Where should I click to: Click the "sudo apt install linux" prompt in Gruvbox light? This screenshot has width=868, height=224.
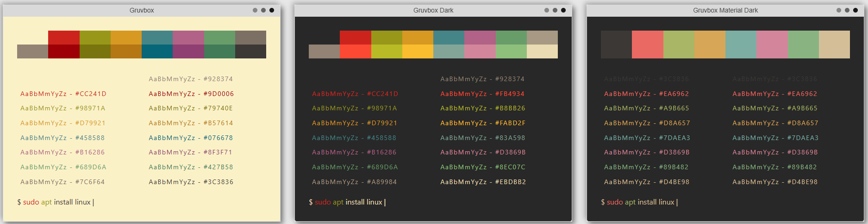click(56, 202)
